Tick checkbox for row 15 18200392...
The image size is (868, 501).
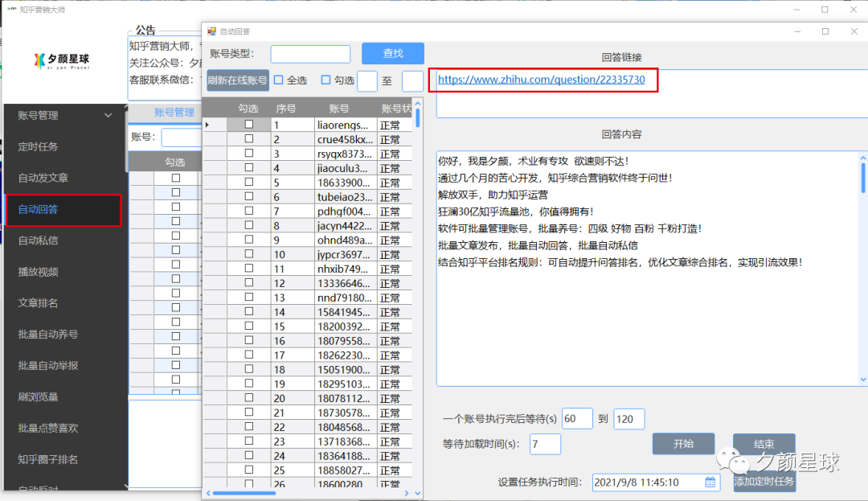(249, 326)
